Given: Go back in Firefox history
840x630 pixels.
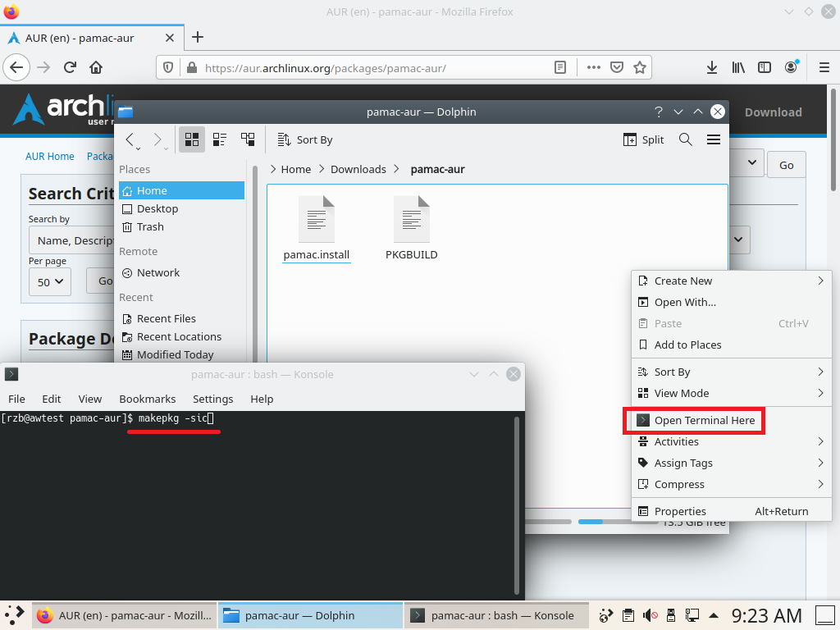Looking at the screenshot, I should click(16, 67).
